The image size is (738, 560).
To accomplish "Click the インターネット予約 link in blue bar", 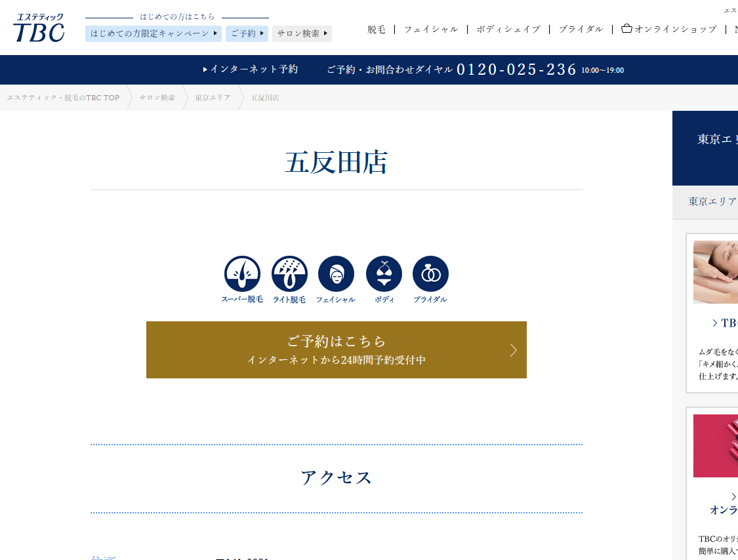I will click(251, 69).
